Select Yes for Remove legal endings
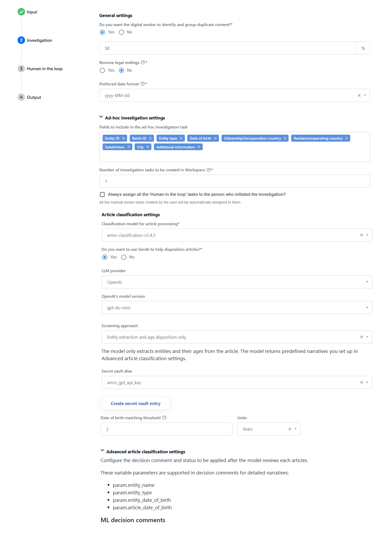The height and width of the screenshot is (533, 392). 102,70
